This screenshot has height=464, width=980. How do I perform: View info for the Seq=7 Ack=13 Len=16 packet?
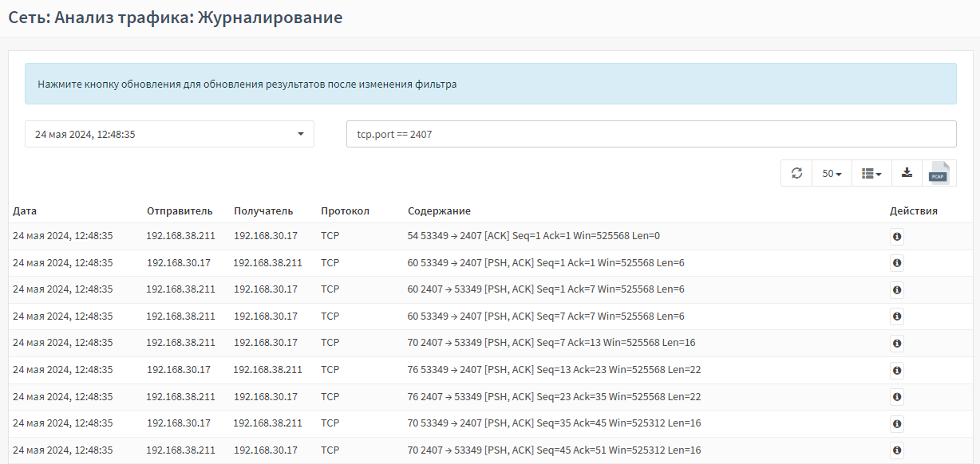[x=897, y=344]
